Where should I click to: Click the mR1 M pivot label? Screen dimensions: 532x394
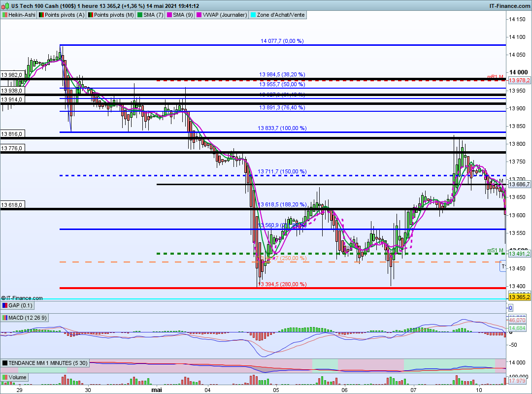pos(495,77)
